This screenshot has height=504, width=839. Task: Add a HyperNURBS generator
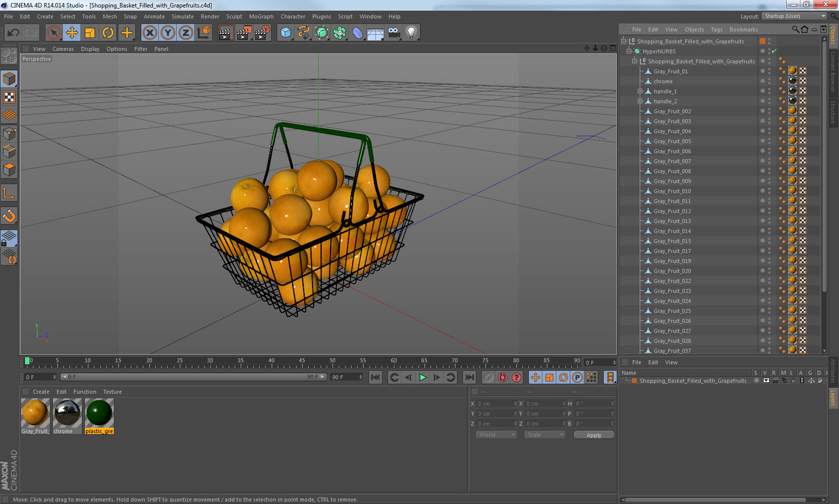coord(322,33)
